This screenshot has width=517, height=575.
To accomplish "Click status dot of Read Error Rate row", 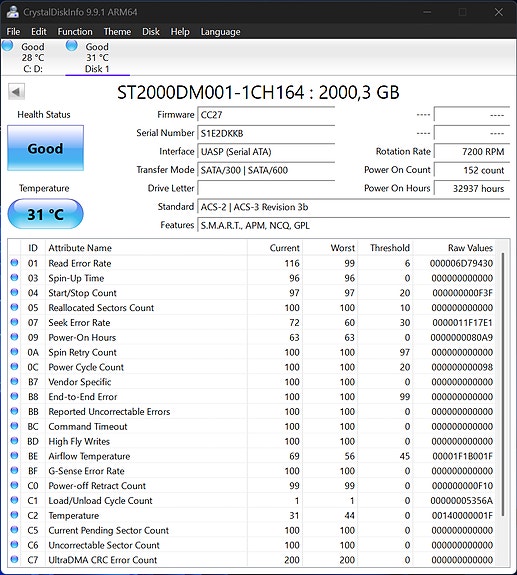I will click(x=14, y=263).
